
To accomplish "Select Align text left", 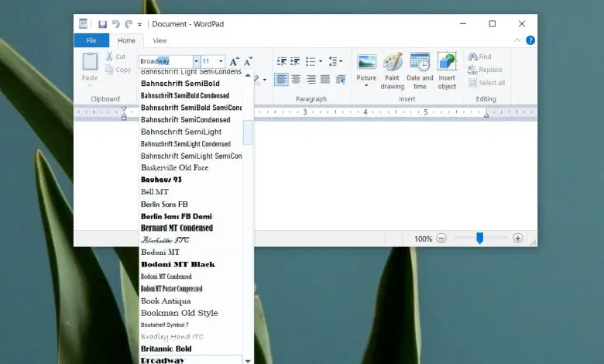I will pyautogui.click(x=281, y=79).
